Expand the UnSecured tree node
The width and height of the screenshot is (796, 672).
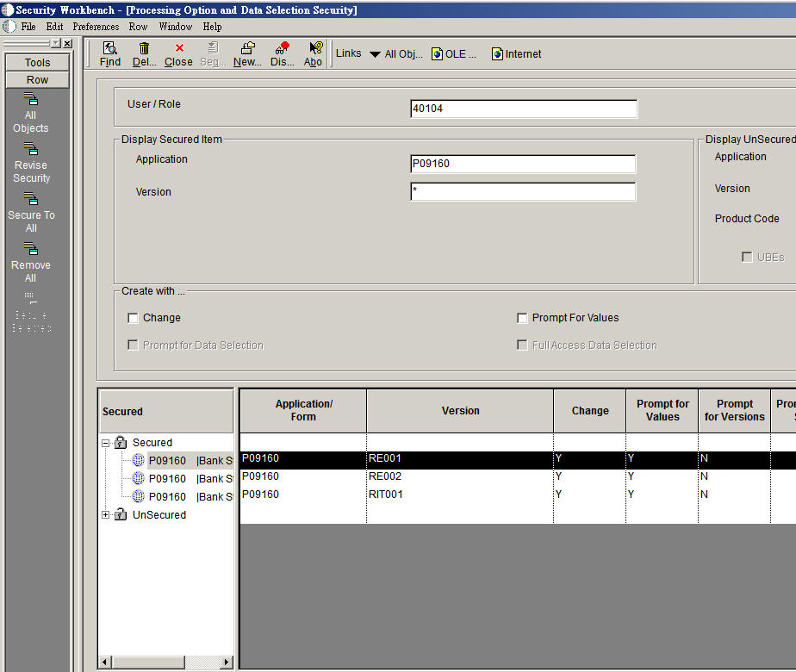coord(105,514)
